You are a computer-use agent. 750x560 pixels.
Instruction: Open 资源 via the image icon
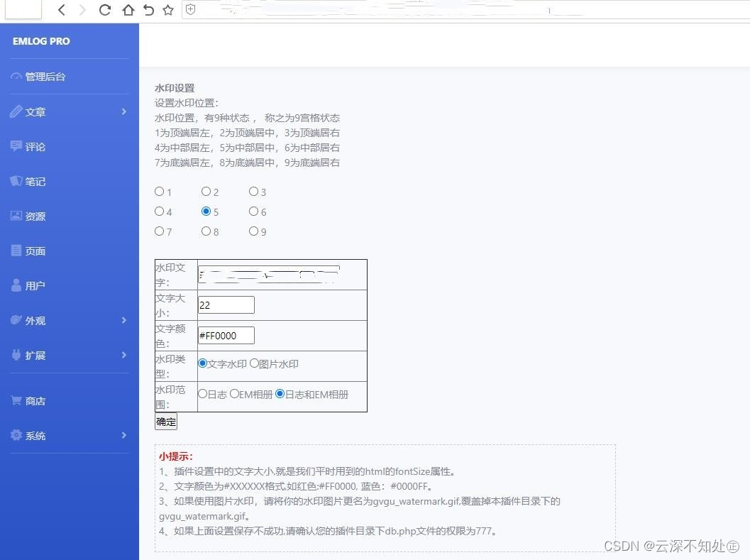pyautogui.click(x=17, y=216)
